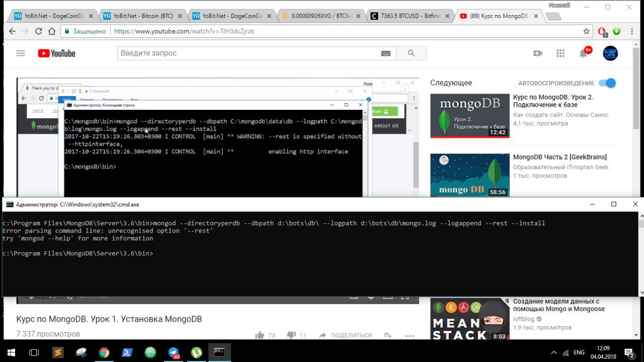This screenshot has height=362, width=644.
Task: Add the video to a playlist
Action: pos(387,335)
